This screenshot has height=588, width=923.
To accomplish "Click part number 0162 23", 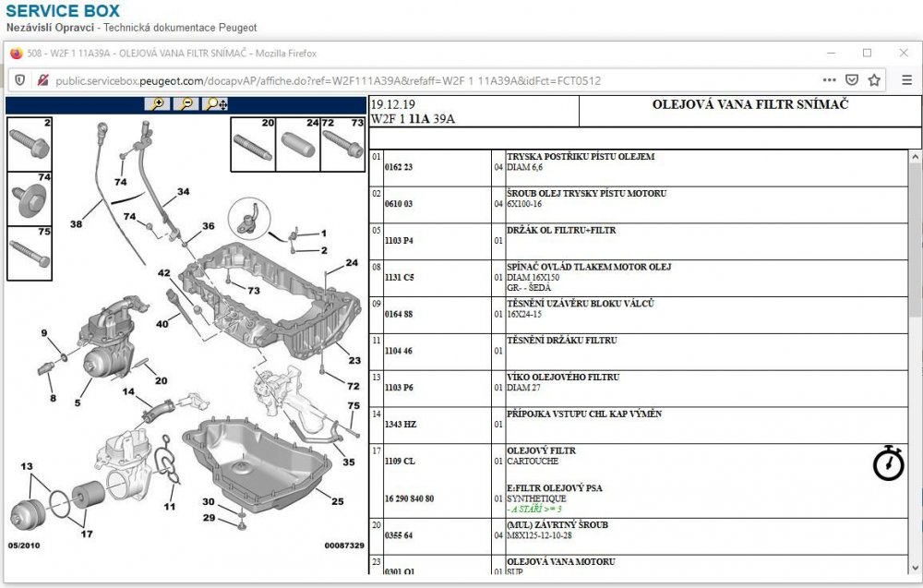I will point(399,167).
